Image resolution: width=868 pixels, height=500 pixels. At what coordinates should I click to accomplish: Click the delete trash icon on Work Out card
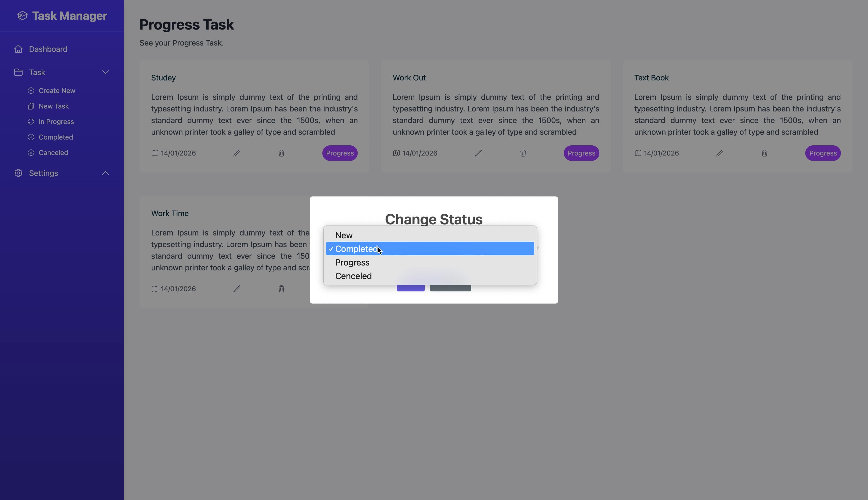tap(523, 153)
